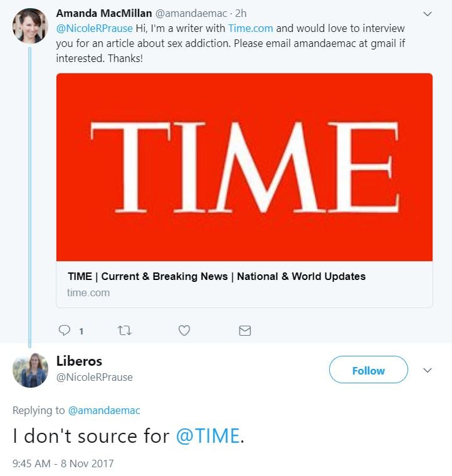The image size is (452, 476).
Task: Open Amanda MacMillan's profile avatar
Action: point(30,26)
